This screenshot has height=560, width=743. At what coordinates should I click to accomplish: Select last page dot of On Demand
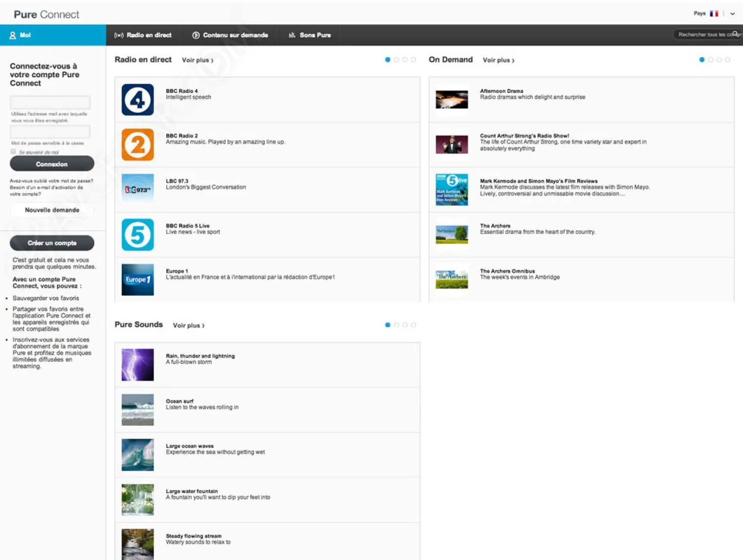pos(728,60)
